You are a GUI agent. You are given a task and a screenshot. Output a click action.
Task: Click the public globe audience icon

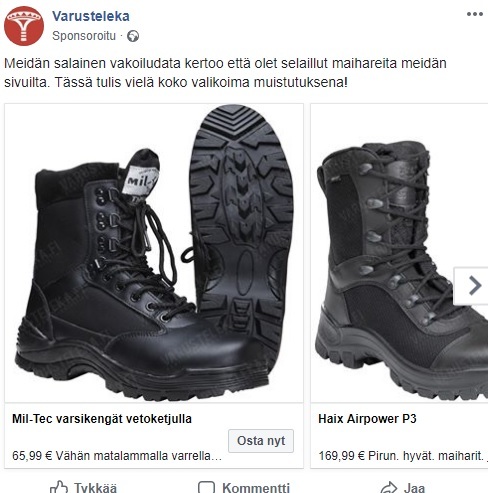[133, 36]
